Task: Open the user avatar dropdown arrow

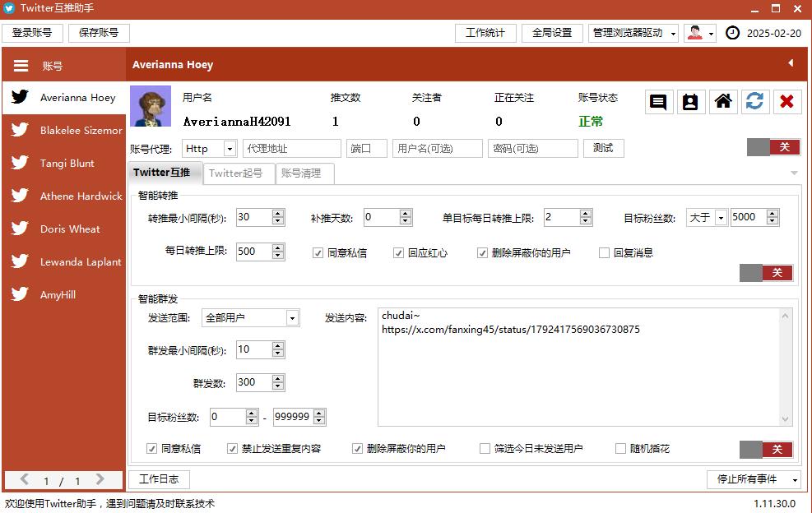Action: tap(711, 34)
